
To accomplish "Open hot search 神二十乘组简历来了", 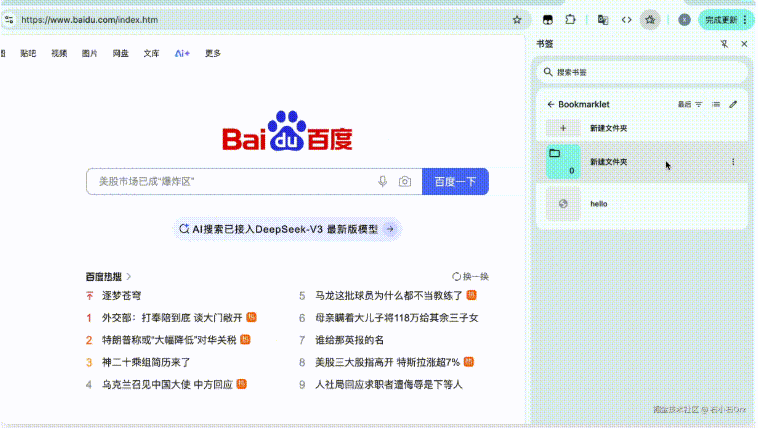I will [146, 362].
